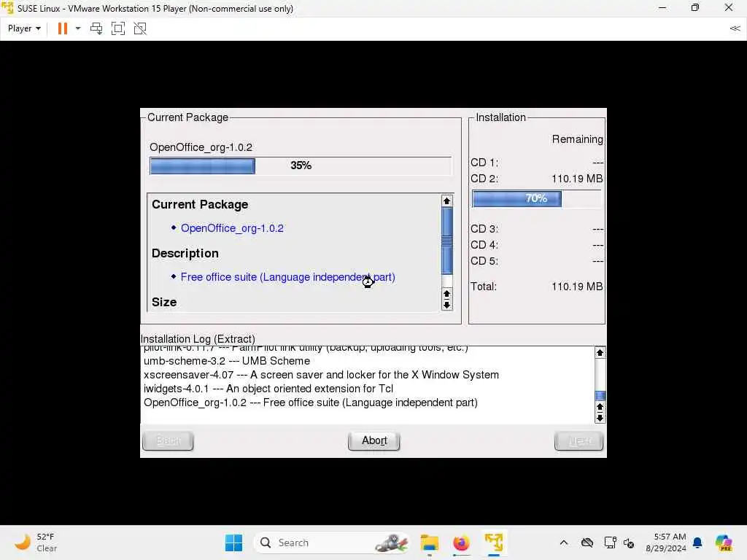Click the disabled Next button
This screenshot has width=747, height=560.
[x=578, y=440]
